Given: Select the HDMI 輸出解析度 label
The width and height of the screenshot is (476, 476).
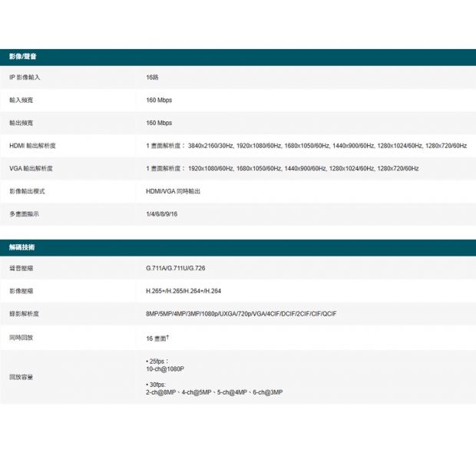Looking at the screenshot, I should 32,145.
